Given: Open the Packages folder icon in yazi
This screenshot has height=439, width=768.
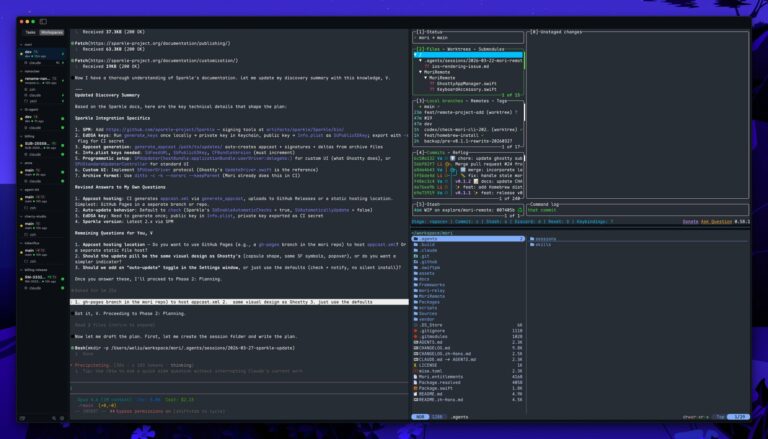Looking at the screenshot, I should pyautogui.click(x=415, y=302).
